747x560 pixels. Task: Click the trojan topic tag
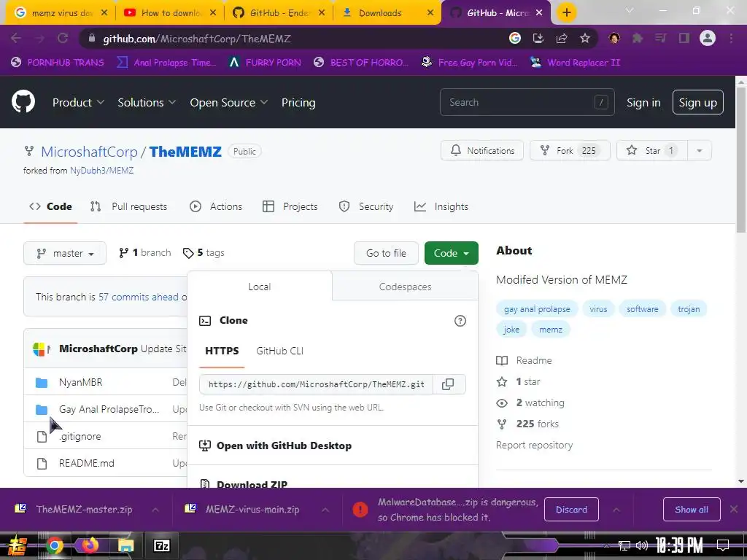click(689, 309)
